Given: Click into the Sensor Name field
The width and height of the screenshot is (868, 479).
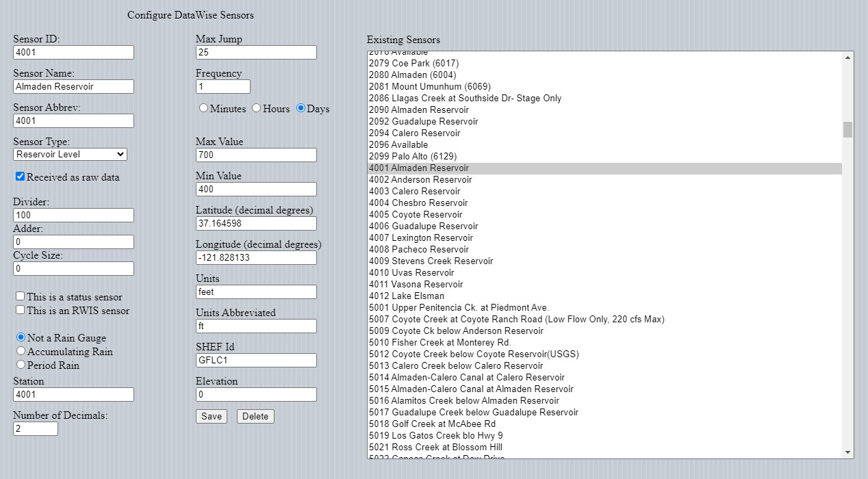Looking at the screenshot, I should click(73, 86).
